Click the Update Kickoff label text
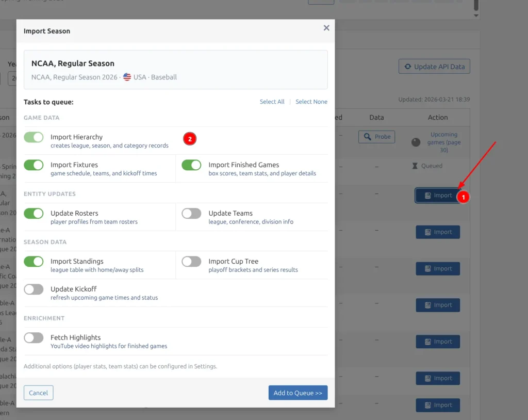Image resolution: width=528 pixels, height=420 pixels. click(x=73, y=289)
